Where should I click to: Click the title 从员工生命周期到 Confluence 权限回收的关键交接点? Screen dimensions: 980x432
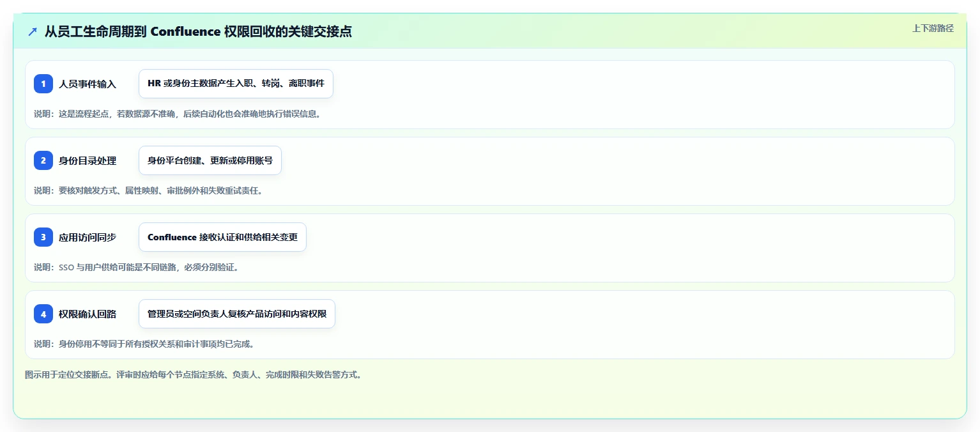click(198, 31)
